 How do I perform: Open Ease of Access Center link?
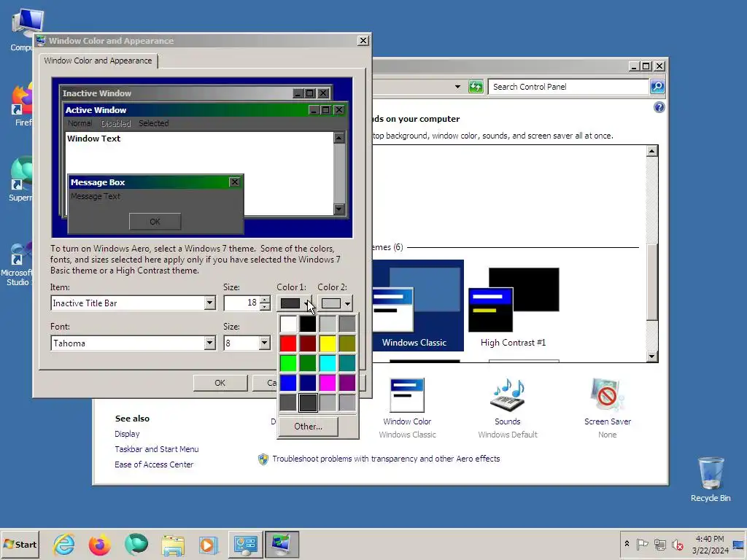click(x=154, y=464)
